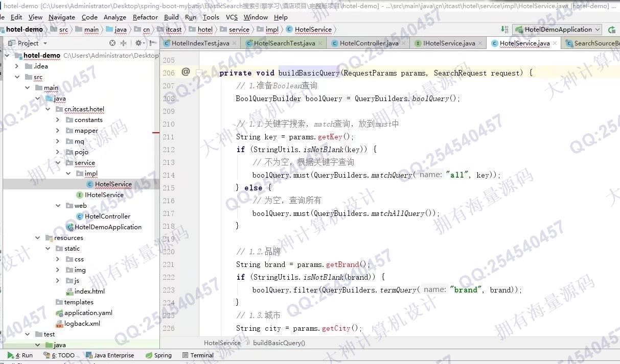Image resolution: width=620 pixels, height=364 pixels.
Task: Click the collapse all icon in Project panel
Action: (x=123, y=43)
